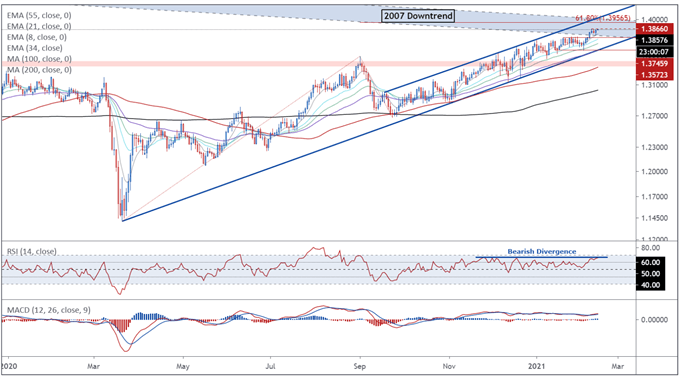
Task: Click the 1.37459 price level tag
Action: pos(655,63)
